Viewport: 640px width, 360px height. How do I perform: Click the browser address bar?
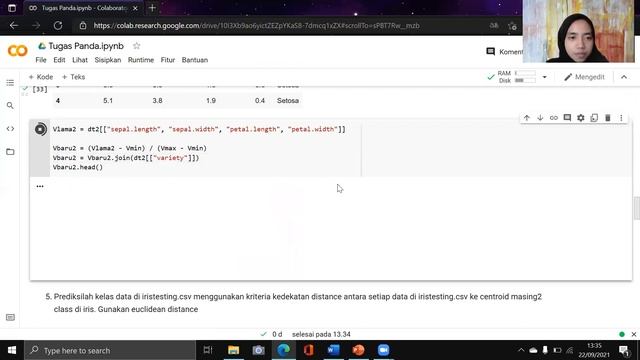[256, 25]
